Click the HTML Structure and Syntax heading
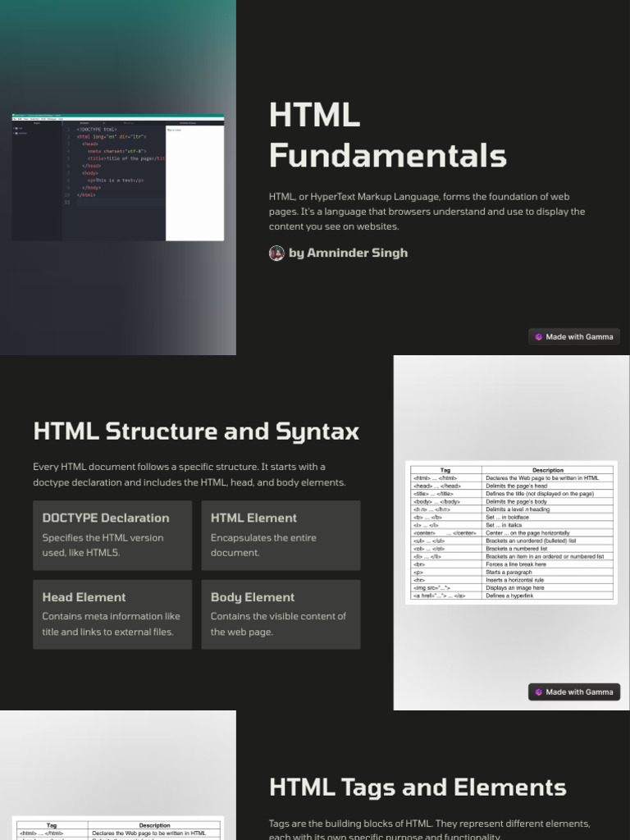Image resolution: width=630 pixels, height=840 pixels. tap(196, 431)
